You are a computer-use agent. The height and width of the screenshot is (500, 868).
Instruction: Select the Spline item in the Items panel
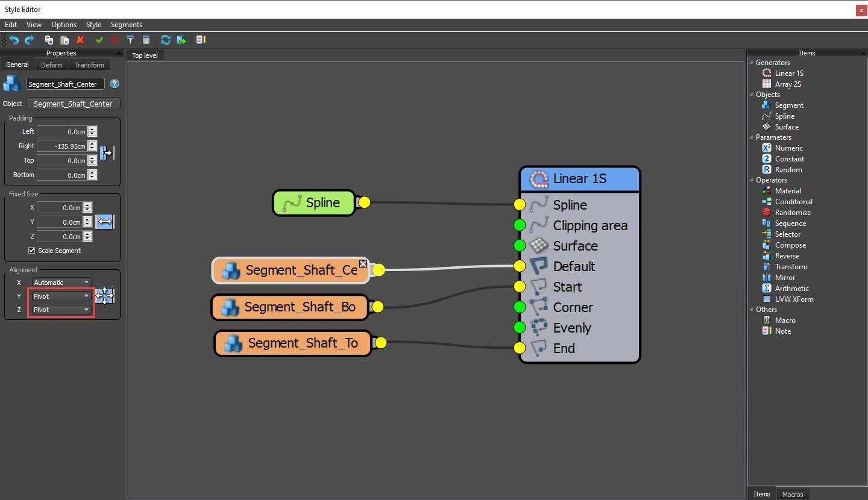(785, 116)
